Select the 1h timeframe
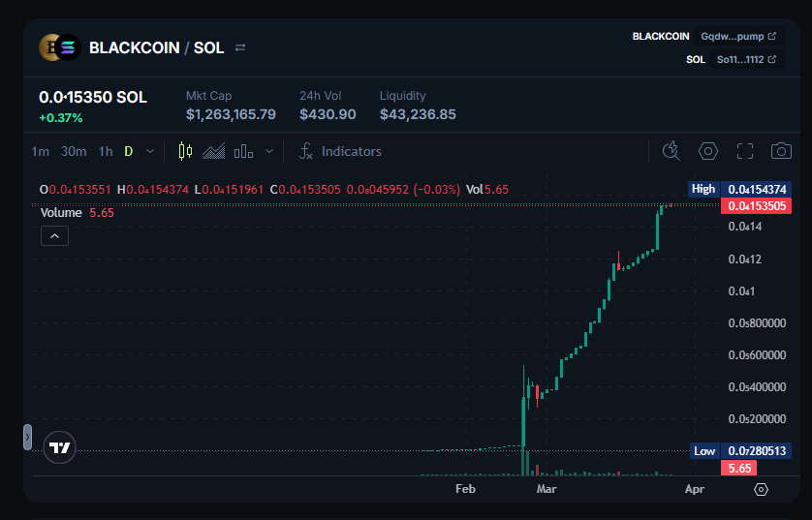 pyautogui.click(x=106, y=152)
